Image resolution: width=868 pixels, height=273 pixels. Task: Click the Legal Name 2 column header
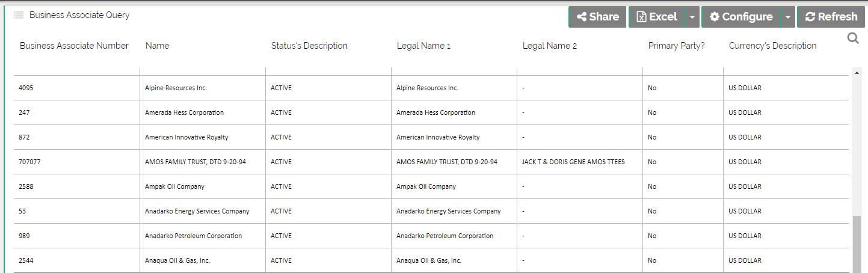(x=549, y=46)
